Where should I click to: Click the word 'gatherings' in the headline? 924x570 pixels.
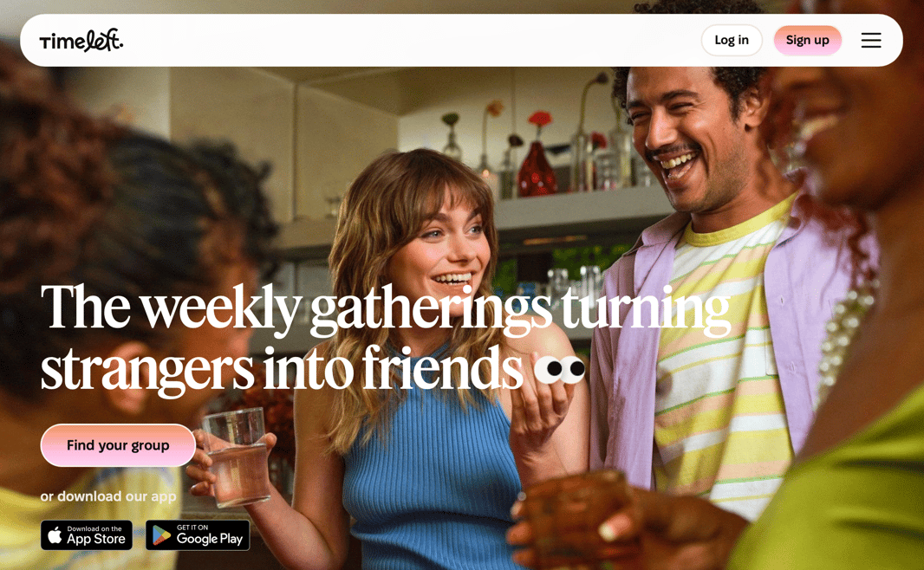tap(432, 308)
